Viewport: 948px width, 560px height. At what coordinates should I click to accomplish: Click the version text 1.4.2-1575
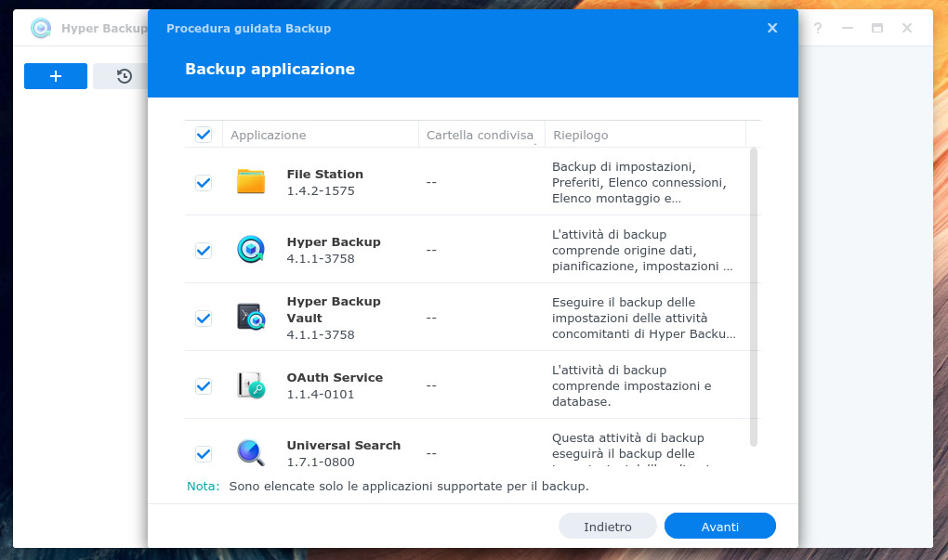321,191
